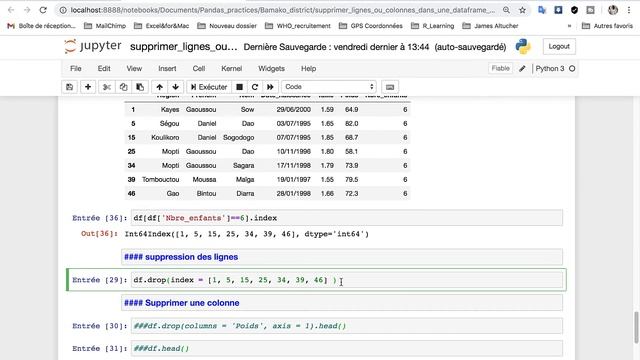Open the Excel&for&Mac bookmark folder
640x360 pixels.
pyautogui.click(x=162, y=26)
